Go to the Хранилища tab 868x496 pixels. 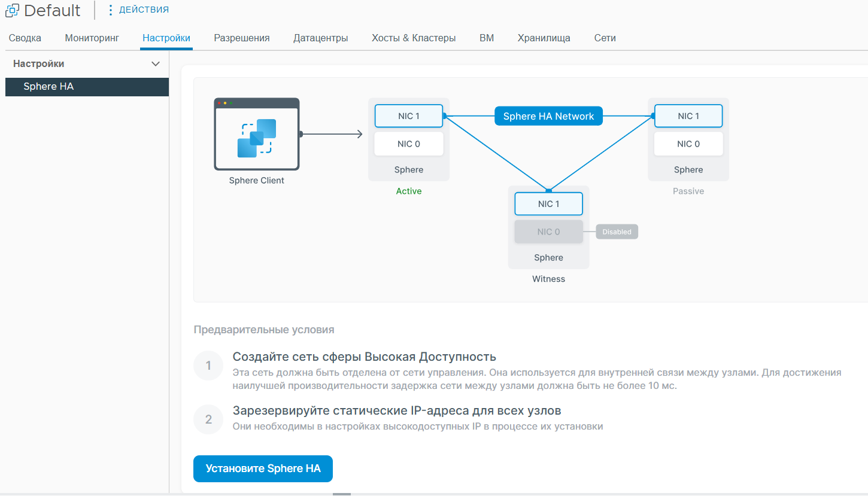click(x=544, y=38)
